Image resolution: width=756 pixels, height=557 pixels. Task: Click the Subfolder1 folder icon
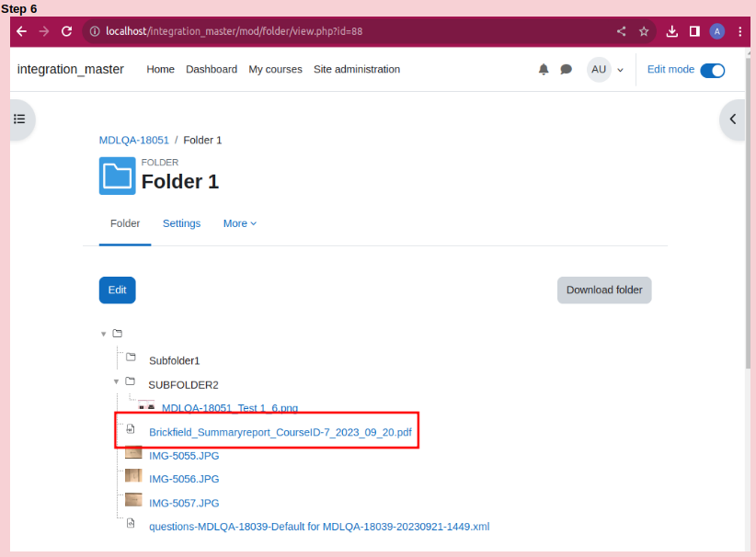coord(131,357)
